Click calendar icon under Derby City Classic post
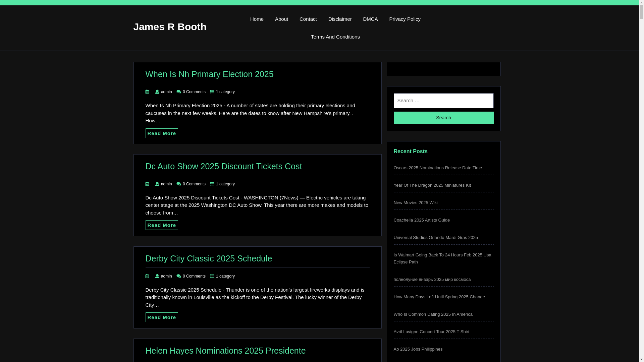This screenshot has height=362, width=644. click(147, 276)
